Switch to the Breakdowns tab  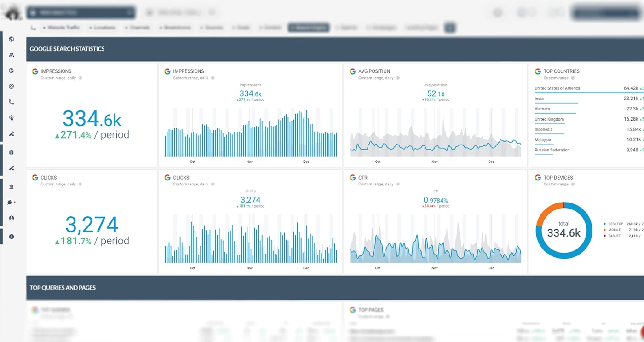click(x=175, y=28)
